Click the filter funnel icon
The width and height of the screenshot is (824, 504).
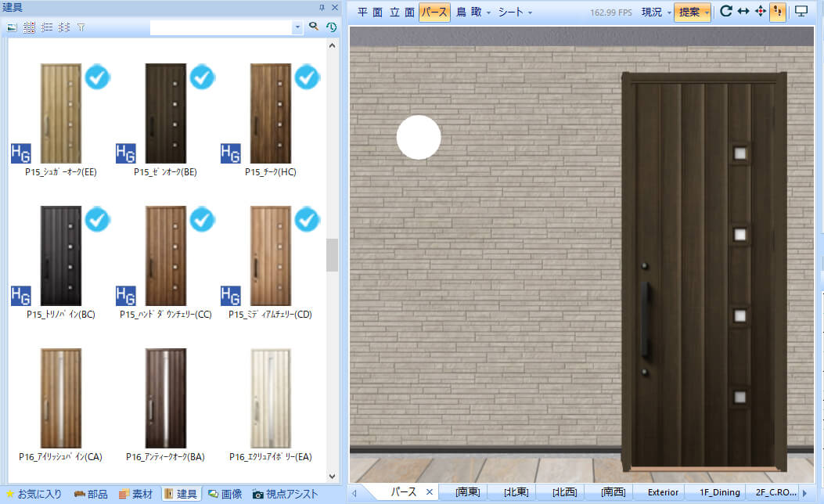[81, 27]
